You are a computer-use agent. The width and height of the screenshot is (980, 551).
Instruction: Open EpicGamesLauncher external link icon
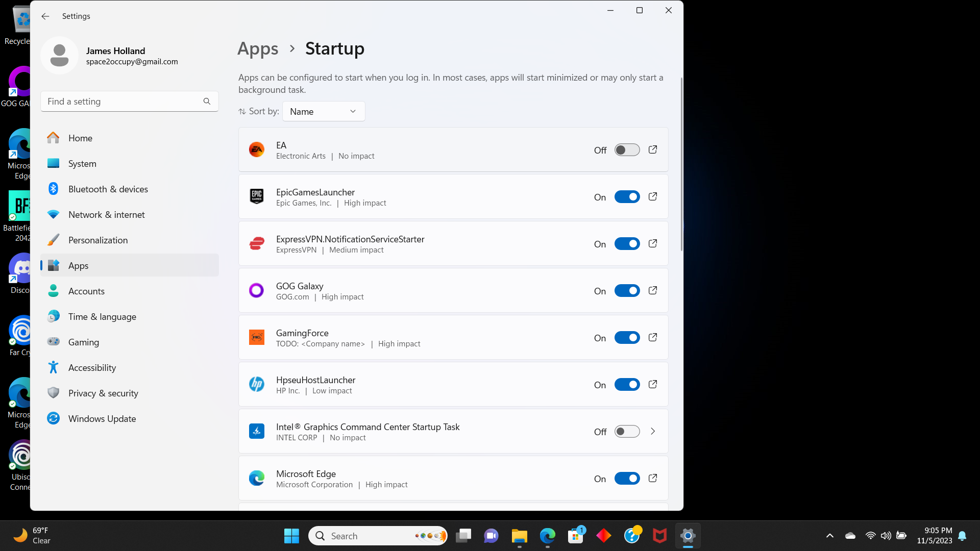(652, 196)
